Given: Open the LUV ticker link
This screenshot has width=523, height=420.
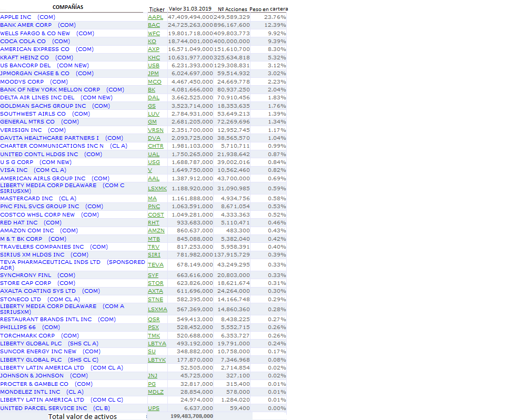Looking at the screenshot, I should [x=154, y=114].
